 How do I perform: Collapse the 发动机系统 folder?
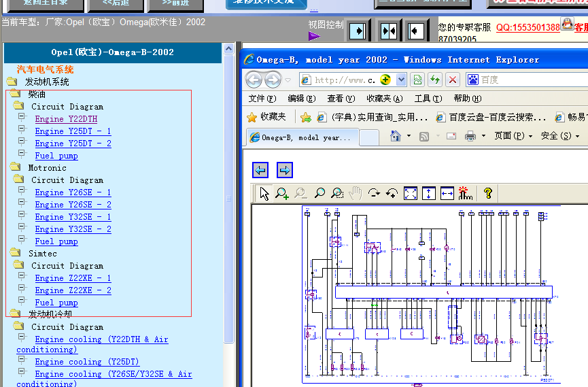[x=12, y=81]
